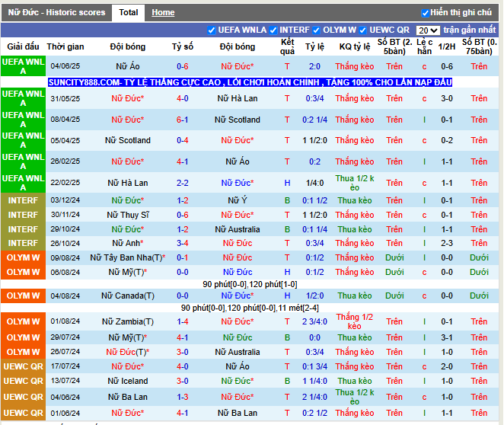This screenshot has height=425, width=504.
Task: Click odds 0:1 3/4 in 17/07/24 row
Action: pyautogui.click(x=314, y=366)
